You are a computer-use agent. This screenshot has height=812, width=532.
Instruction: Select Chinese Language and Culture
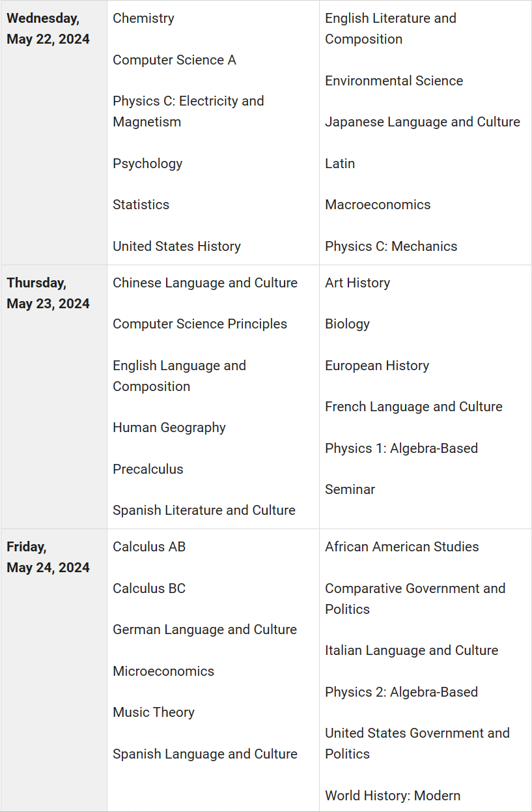click(205, 283)
